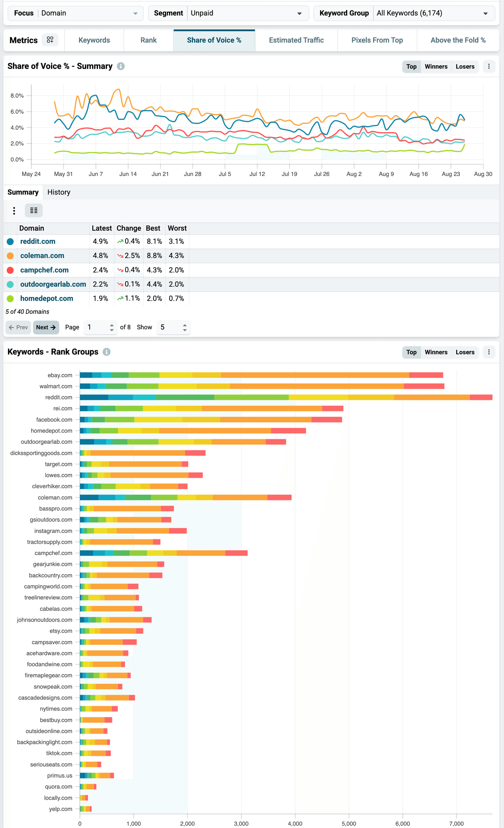This screenshot has height=828, width=504.
Task: Switch to Estimated Traffic tab
Action: [x=296, y=40]
